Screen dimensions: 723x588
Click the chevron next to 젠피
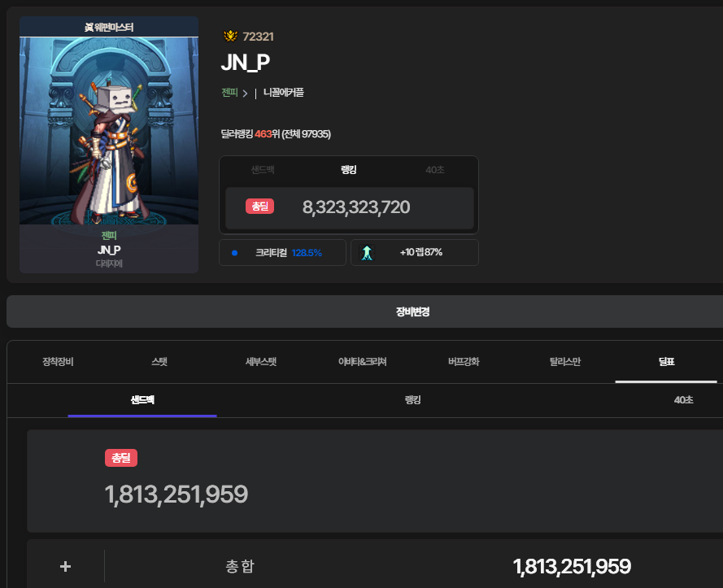[x=245, y=94]
